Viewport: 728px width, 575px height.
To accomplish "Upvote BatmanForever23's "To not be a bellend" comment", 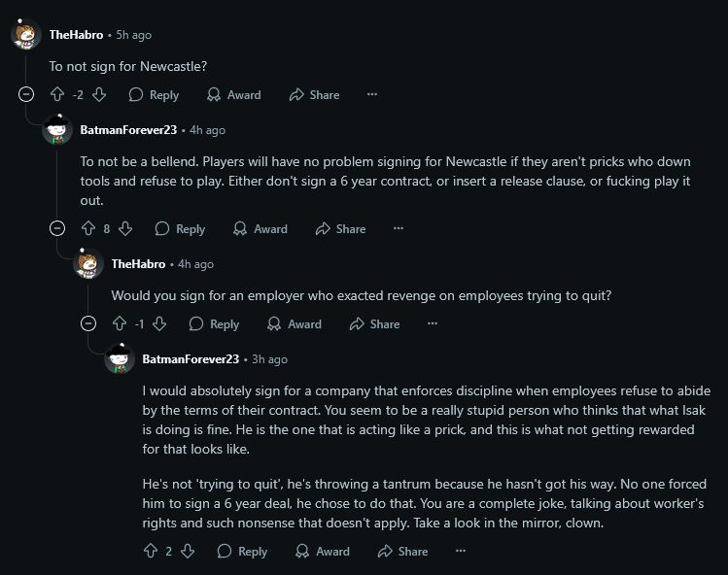I will (x=88, y=229).
